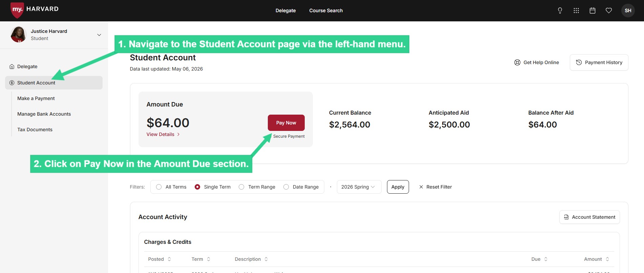Download the Account Statement
This screenshot has height=273, width=644.
point(589,217)
